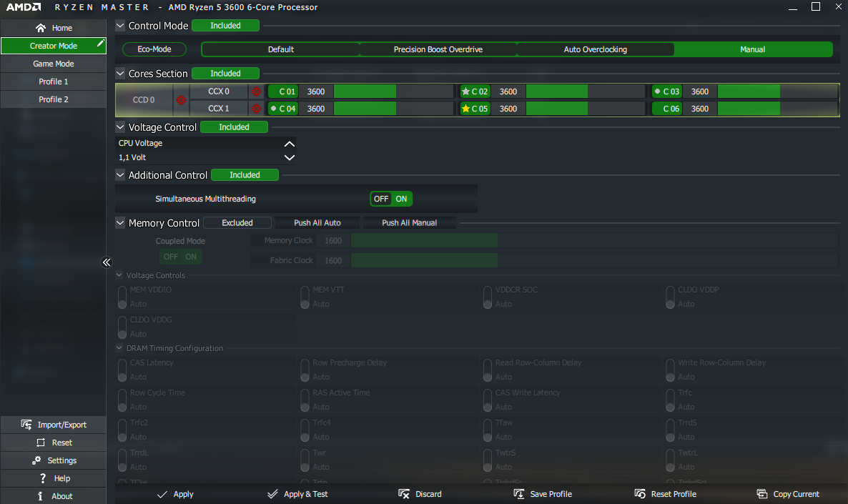Click Push All Manual button

pyautogui.click(x=410, y=223)
